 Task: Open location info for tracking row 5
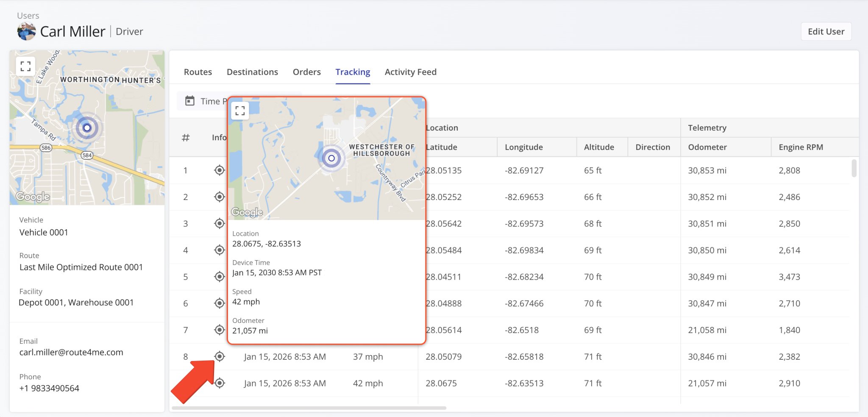pyautogui.click(x=219, y=277)
